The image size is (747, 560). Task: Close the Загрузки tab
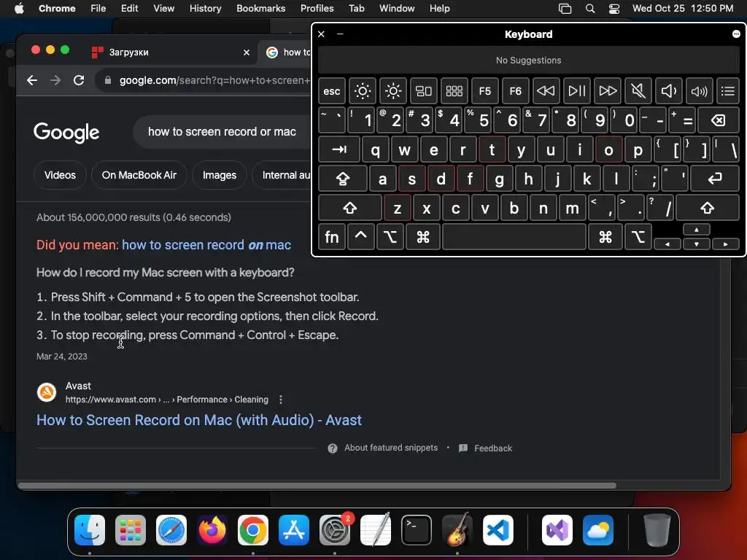click(x=247, y=52)
